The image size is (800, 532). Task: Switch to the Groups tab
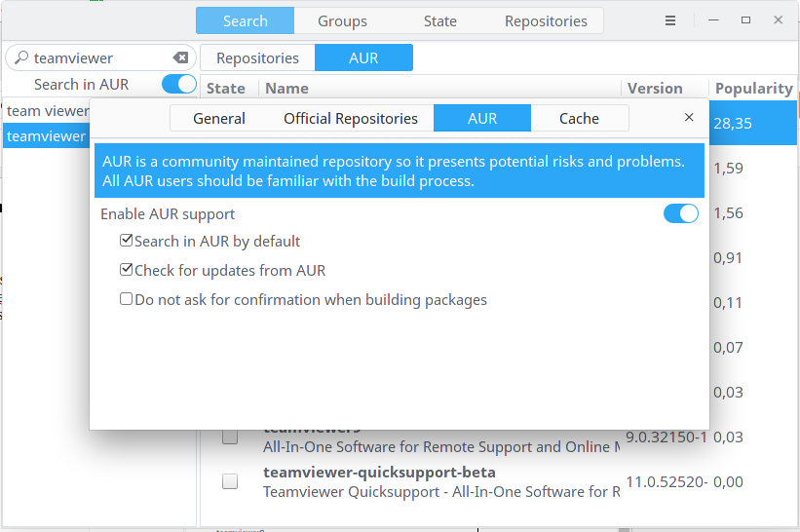(x=342, y=20)
